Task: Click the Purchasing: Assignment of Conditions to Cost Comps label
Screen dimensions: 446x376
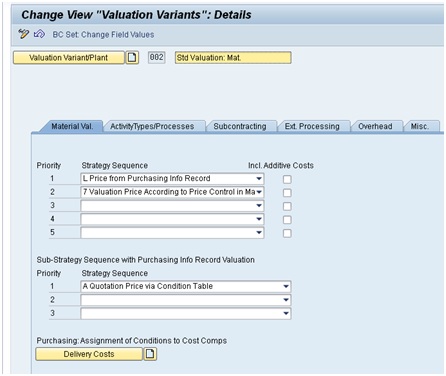Action: [132, 341]
